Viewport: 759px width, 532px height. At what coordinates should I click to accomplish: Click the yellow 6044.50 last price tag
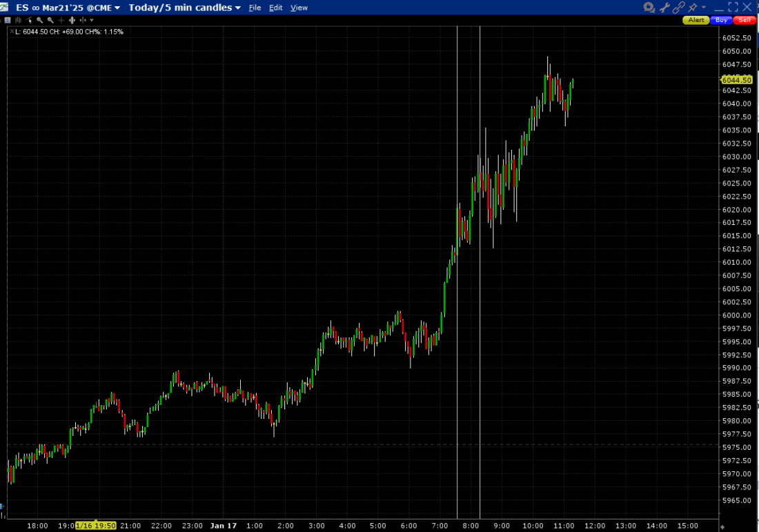click(x=737, y=80)
